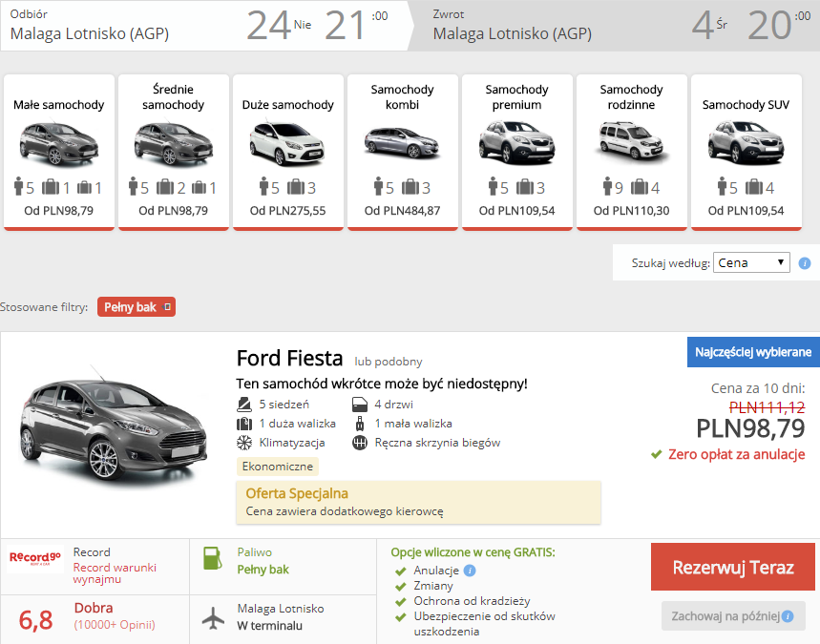The width and height of the screenshot is (820, 644).
Task: Click the manual gearbox icon
Action: [360, 443]
